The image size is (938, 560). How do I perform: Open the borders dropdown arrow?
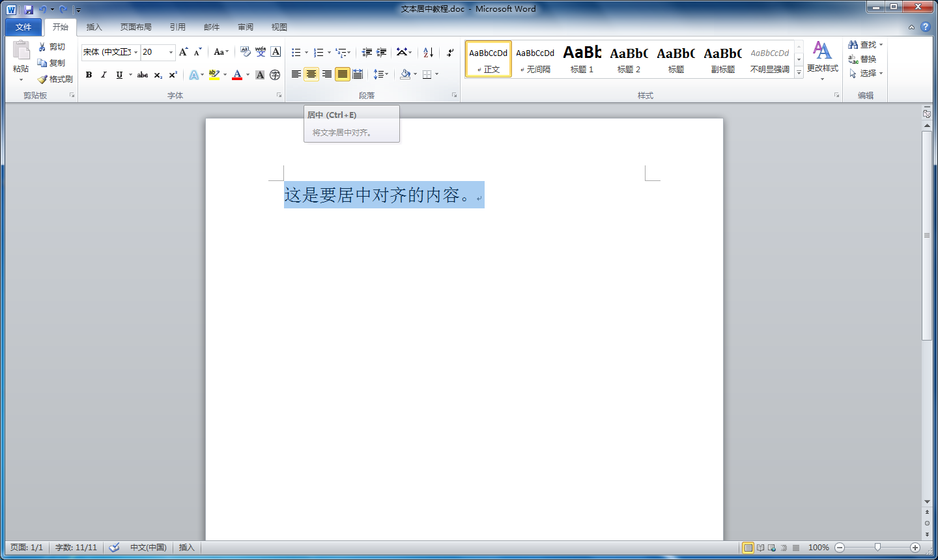pos(436,74)
